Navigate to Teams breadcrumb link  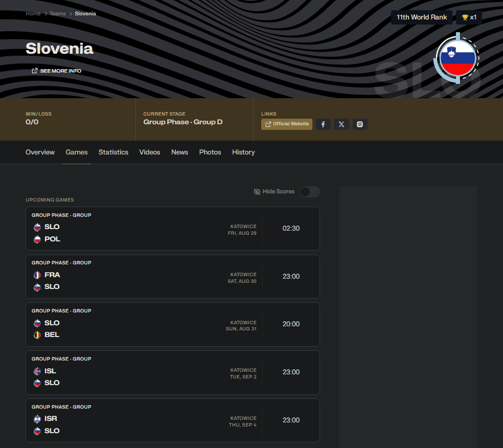(x=58, y=14)
